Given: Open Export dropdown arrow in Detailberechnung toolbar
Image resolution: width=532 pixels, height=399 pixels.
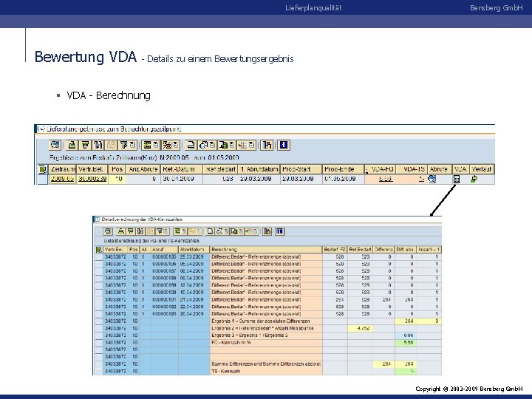Looking at the screenshot, I should 241,231.
